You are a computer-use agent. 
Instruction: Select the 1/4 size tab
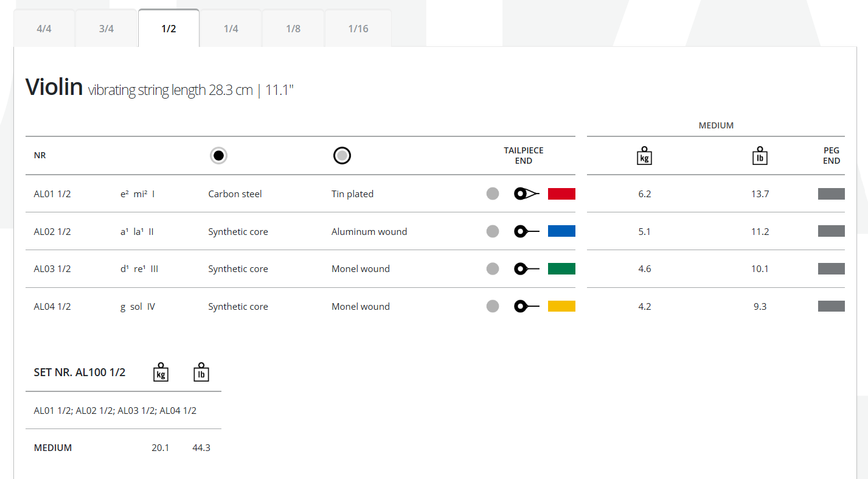[x=231, y=29]
